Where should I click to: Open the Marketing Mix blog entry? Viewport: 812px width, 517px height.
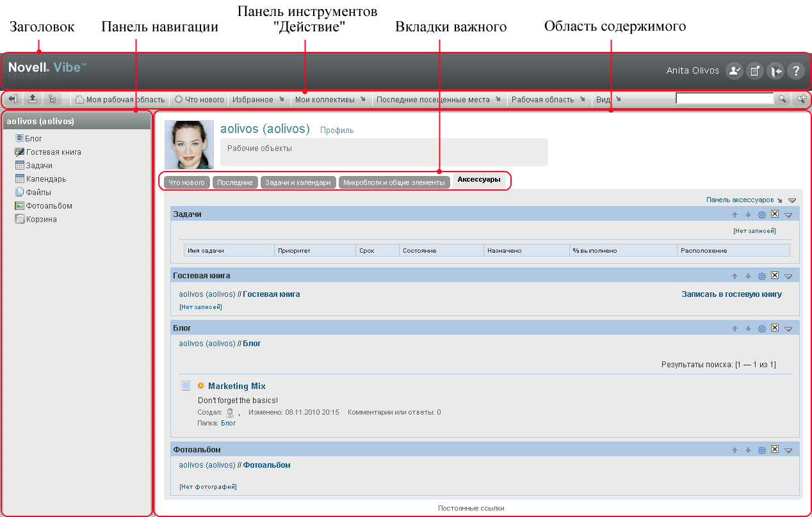pos(237,386)
